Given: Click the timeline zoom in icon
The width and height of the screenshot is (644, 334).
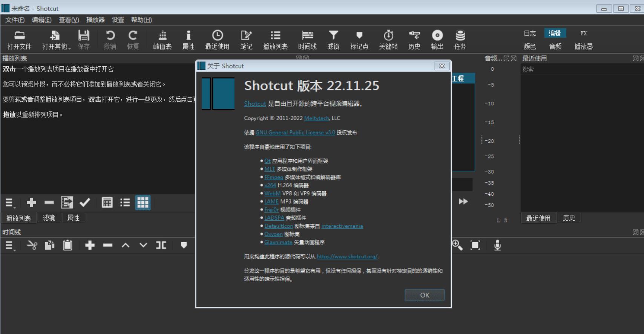Looking at the screenshot, I should [x=457, y=245].
